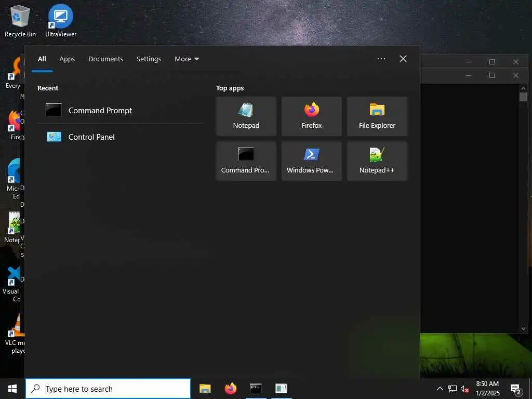Viewport: 532px width, 399px height.
Task: Expand the More filter dropdown
Action: click(x=187, y=59)
